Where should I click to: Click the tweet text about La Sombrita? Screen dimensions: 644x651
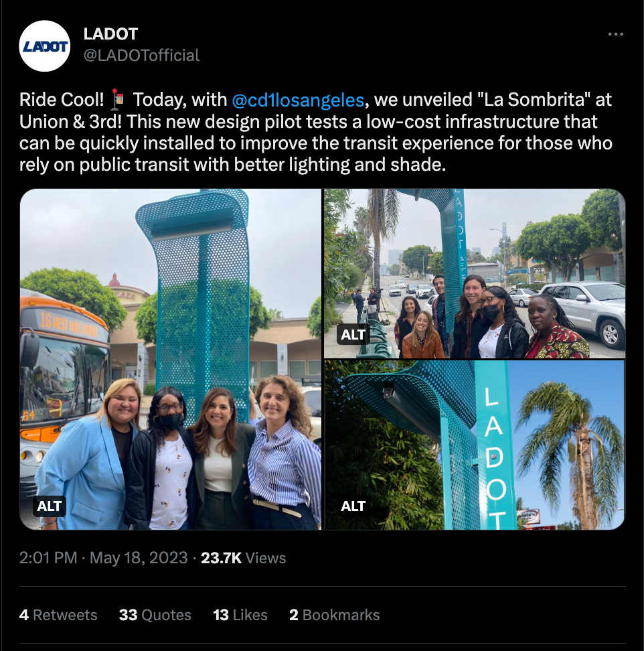(316, 132)
